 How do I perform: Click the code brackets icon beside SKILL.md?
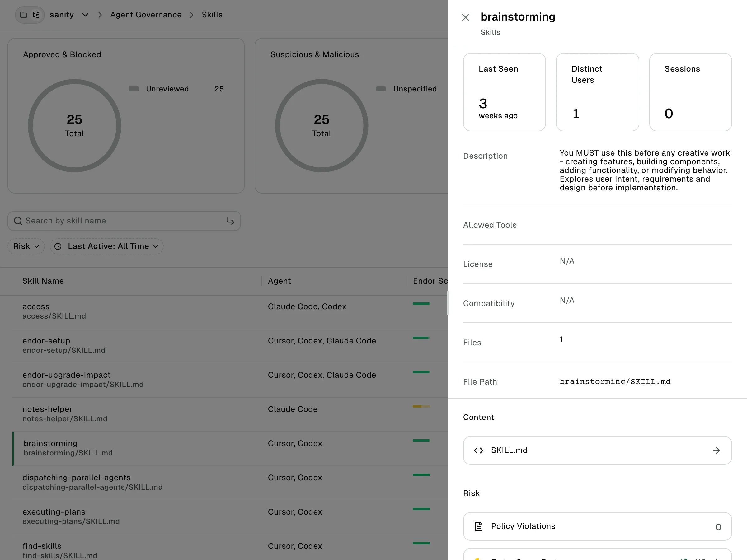click(x=478, y=450)
